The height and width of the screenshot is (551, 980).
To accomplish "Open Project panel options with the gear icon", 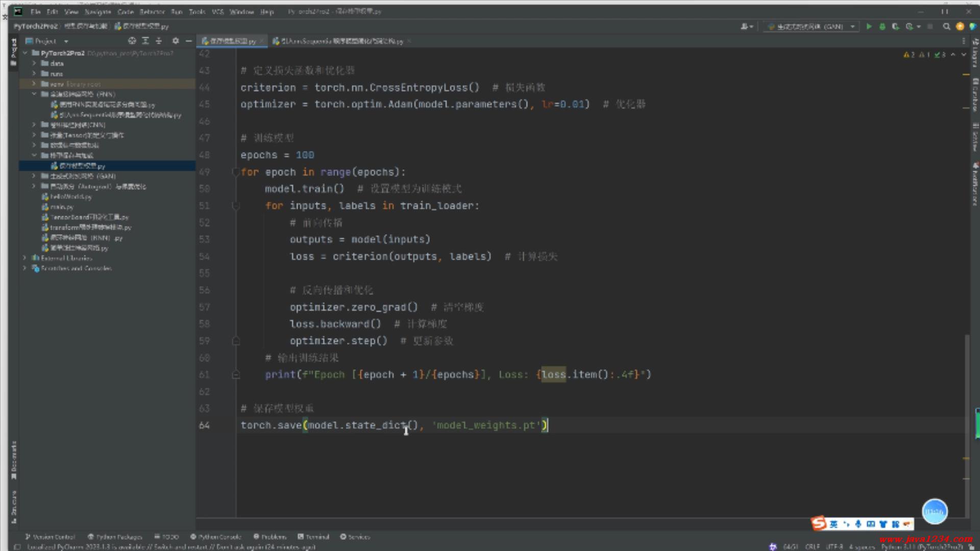I will pos(176,41).
